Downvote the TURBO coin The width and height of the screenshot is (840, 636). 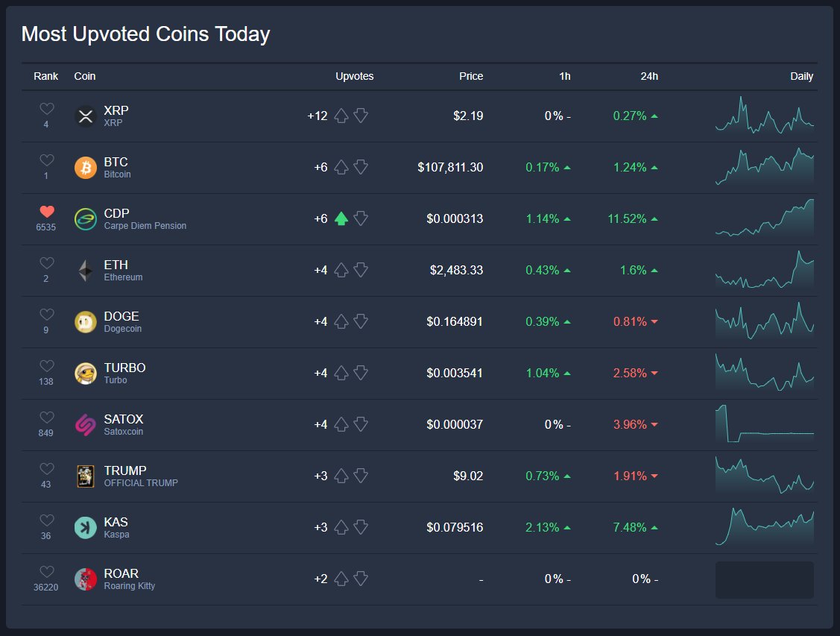pyautogui.click(x=361, y=373)
